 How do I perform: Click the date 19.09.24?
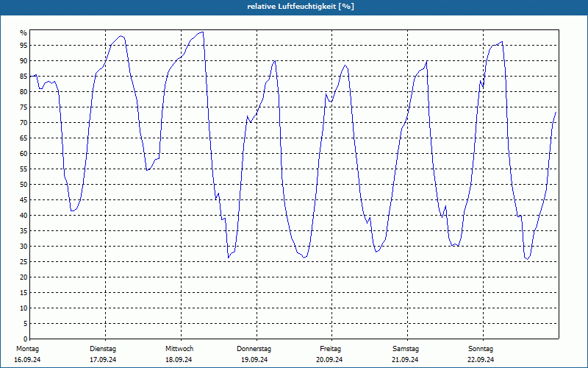click(x=254, y=360)
